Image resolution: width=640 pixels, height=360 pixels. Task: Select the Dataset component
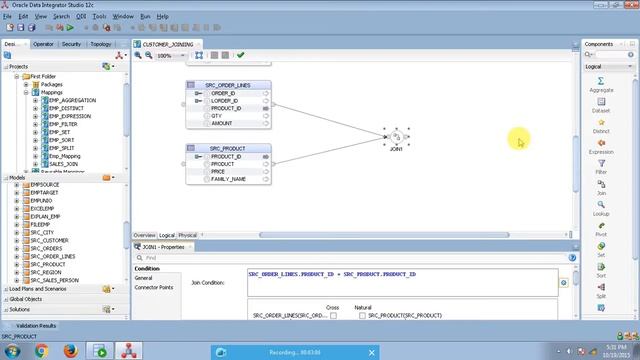pos(601,105)
